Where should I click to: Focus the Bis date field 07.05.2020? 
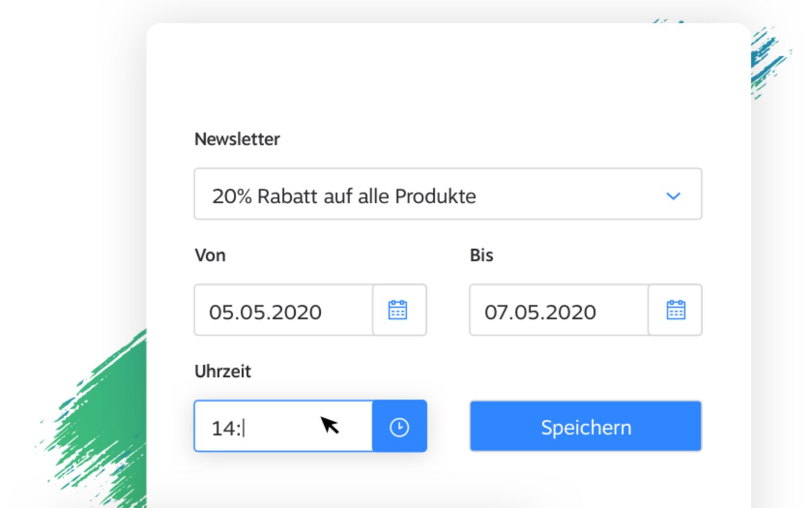[x=559, y=310]
